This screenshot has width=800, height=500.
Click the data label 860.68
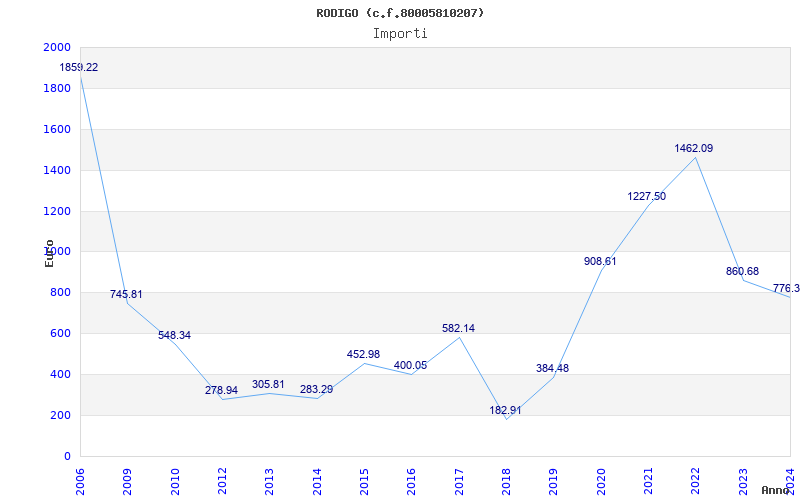[742, 271]
